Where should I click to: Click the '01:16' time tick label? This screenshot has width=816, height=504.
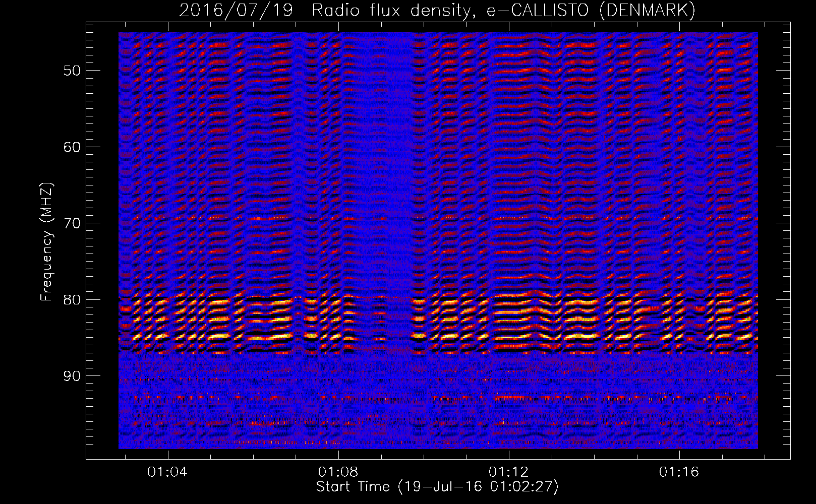[x=679, y=472]
